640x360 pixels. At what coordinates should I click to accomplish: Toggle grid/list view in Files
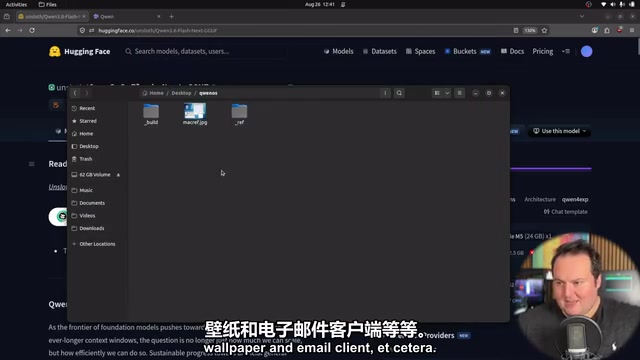(437, 93)
